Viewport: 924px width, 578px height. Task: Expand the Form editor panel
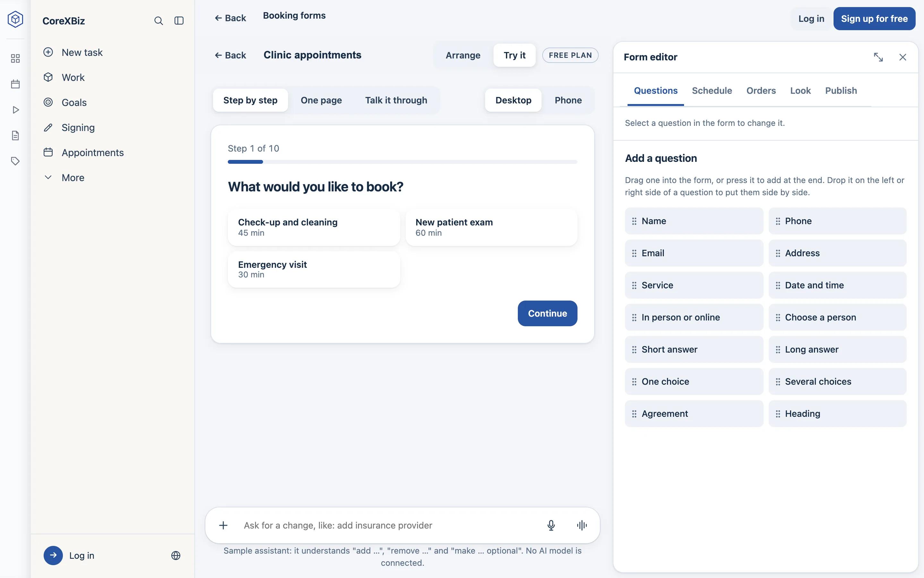point(878,57)
